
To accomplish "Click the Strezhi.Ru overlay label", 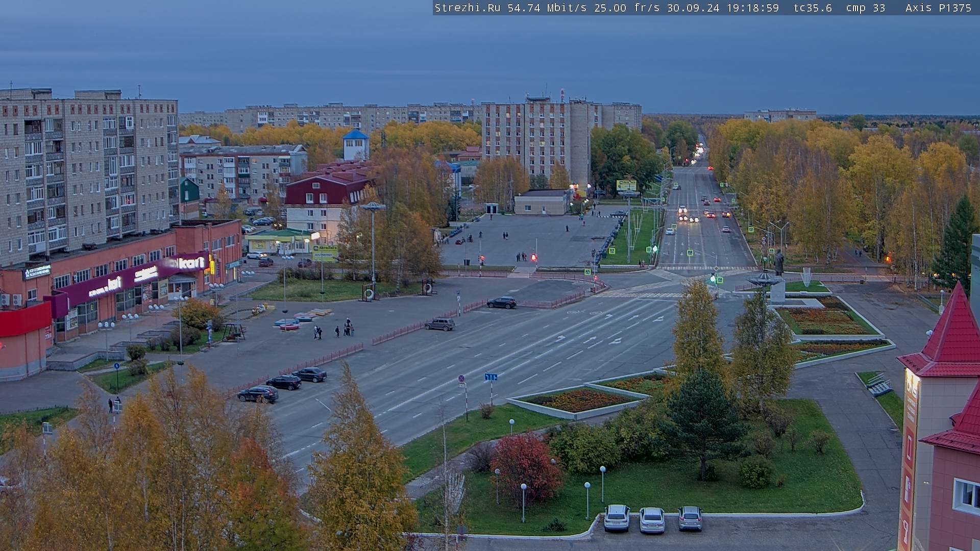I will click(467, 8).
